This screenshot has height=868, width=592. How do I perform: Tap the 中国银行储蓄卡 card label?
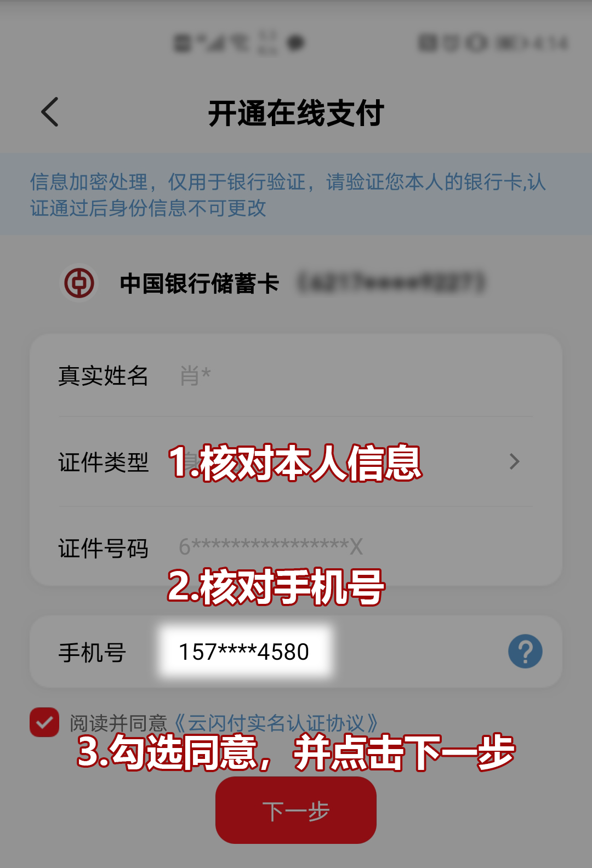pos(200,283)
